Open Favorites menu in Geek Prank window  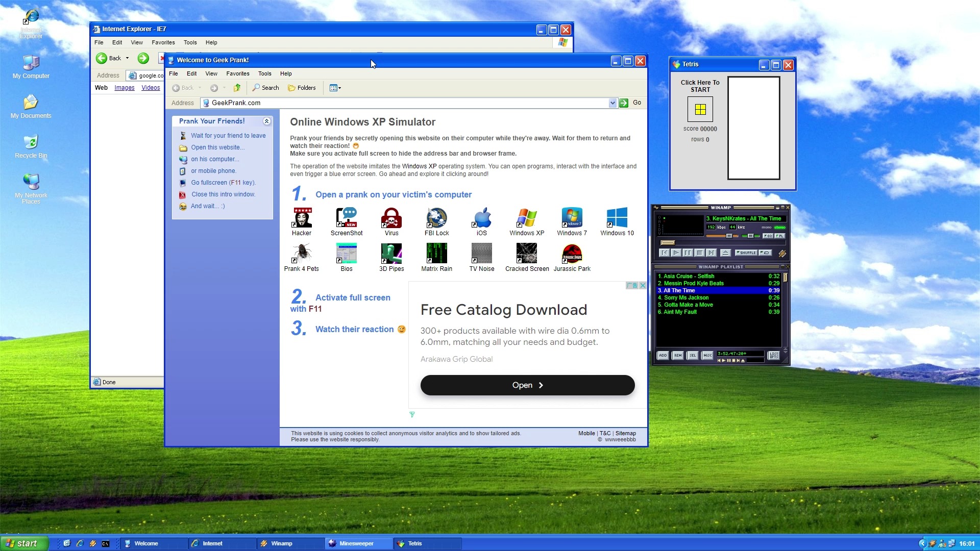pyautogui.click(x=238, y=73)
